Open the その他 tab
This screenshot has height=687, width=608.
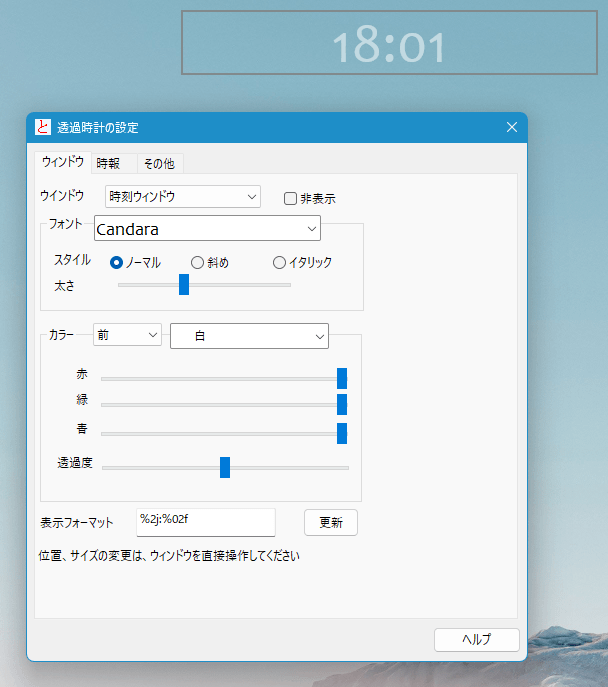tap(159, 163)
